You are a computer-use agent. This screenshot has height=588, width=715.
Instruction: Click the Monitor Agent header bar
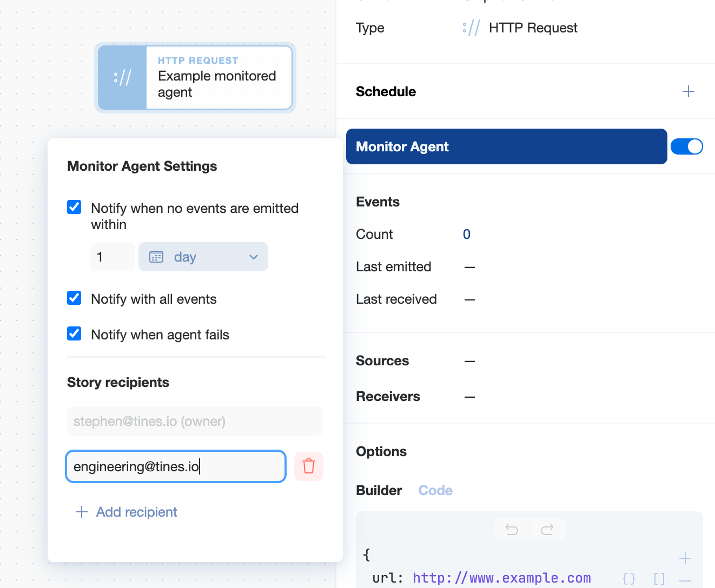[x=506, y=146]
